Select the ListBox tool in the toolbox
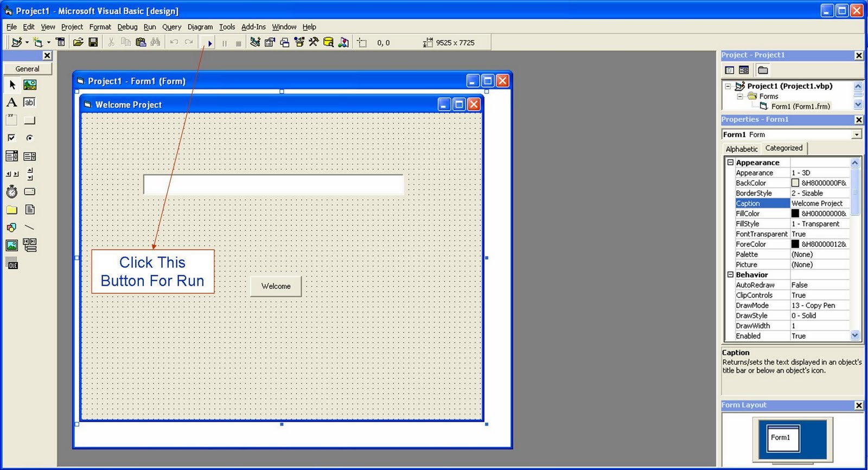This screenshot has width=868, height=470. pyautogui.click(x=30, y=156)
